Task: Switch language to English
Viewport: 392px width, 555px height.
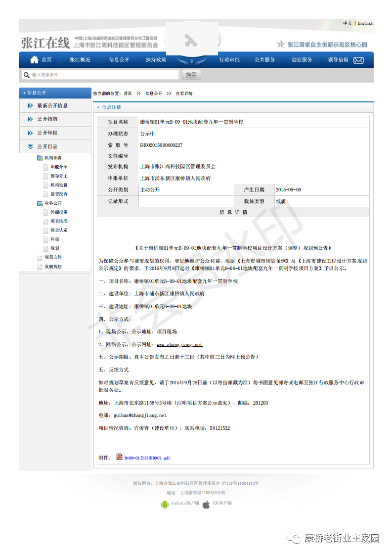Action: 365,23
